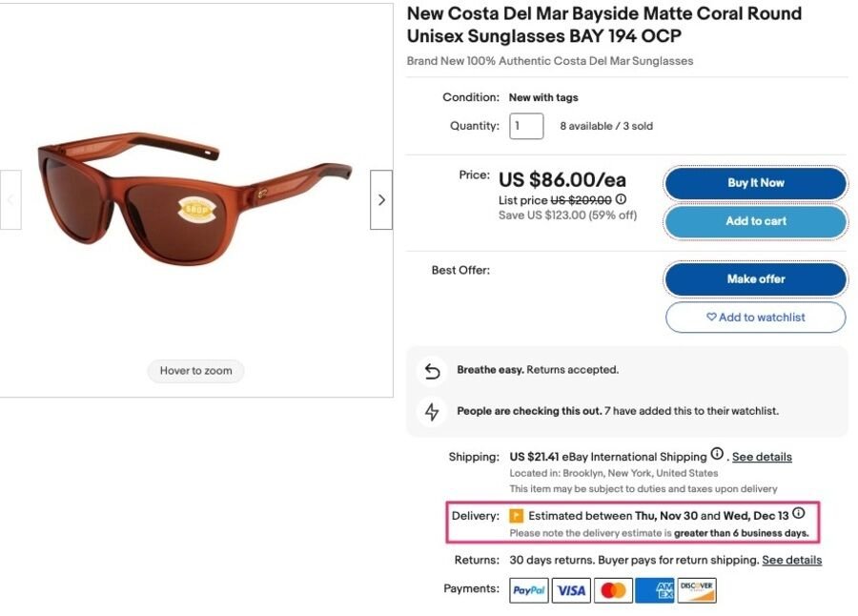The height and width of the screenshot is (616, 858).
Task: Show the next product image with right chevron
Action: (x=381, y=200)
